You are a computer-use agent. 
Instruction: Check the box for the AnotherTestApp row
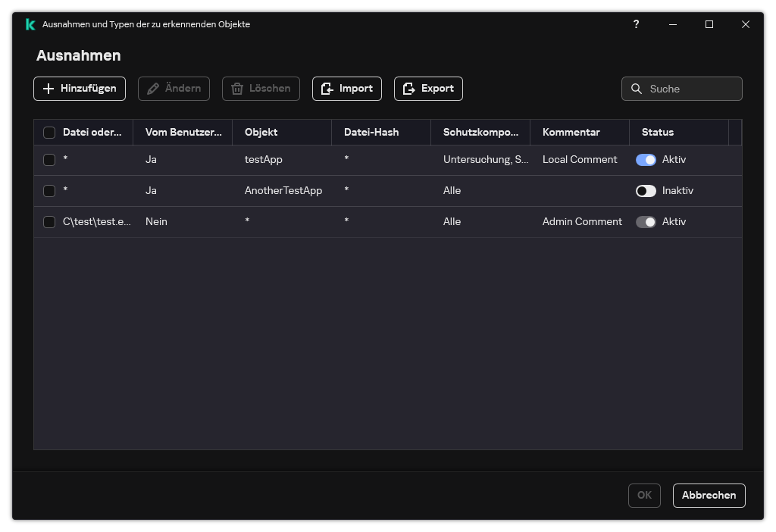49,191
